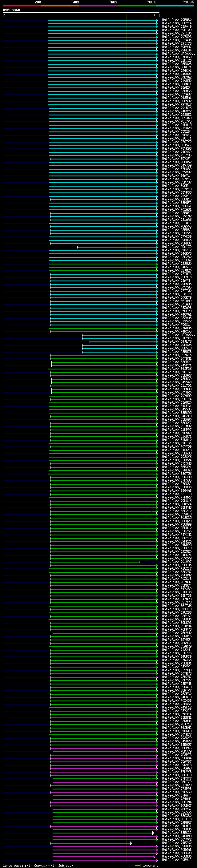The width and height of the screenshot is (197, 868).
Task: Select the label UniRef100_C6KF71
Action: [177, 67]
